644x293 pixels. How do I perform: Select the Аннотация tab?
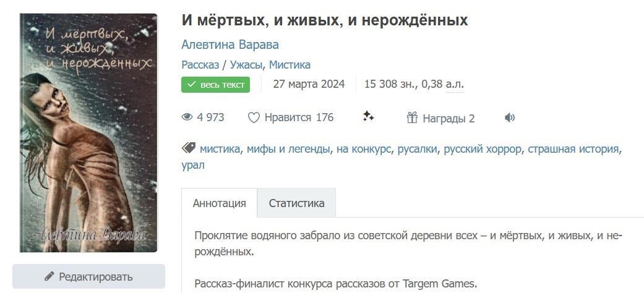[219, 203]
